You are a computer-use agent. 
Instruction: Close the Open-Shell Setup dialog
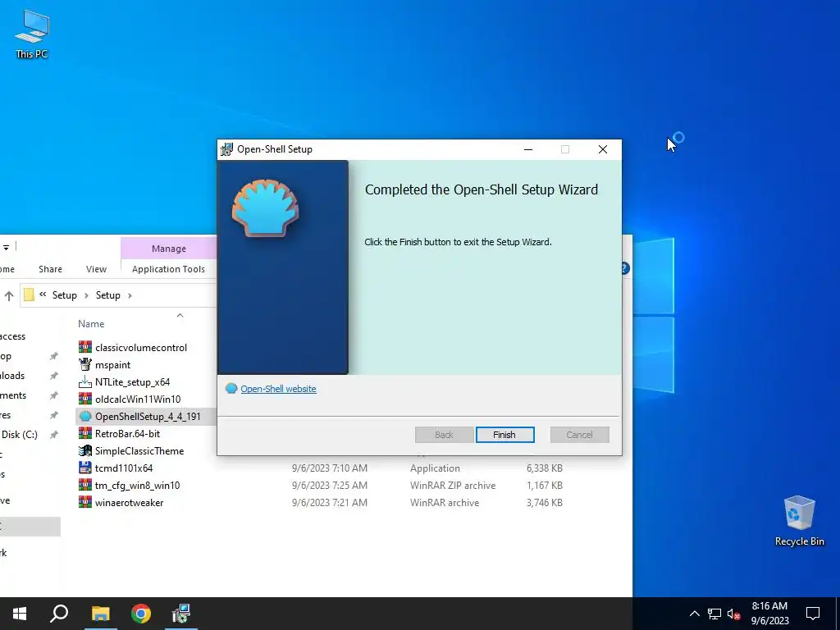[603, 149]
